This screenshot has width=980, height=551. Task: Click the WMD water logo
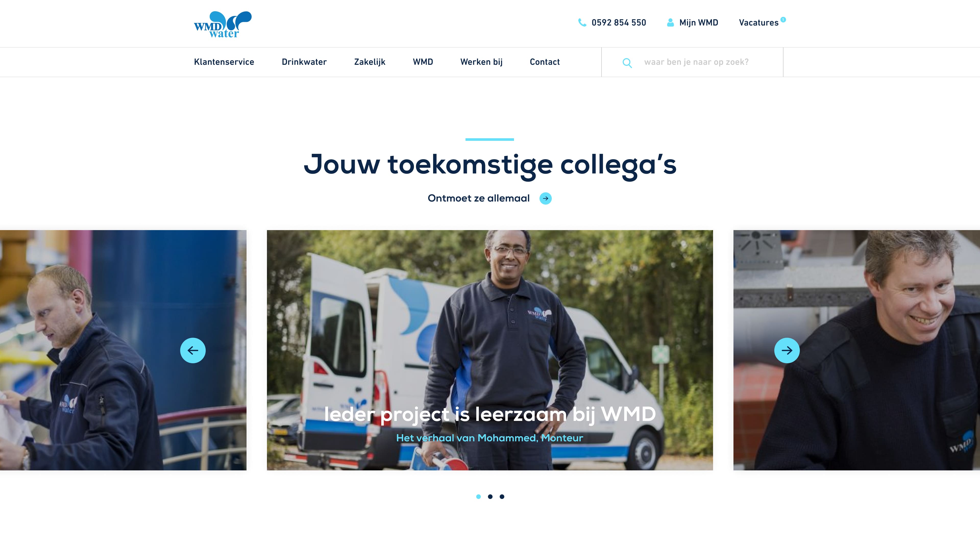click(223, 24)
